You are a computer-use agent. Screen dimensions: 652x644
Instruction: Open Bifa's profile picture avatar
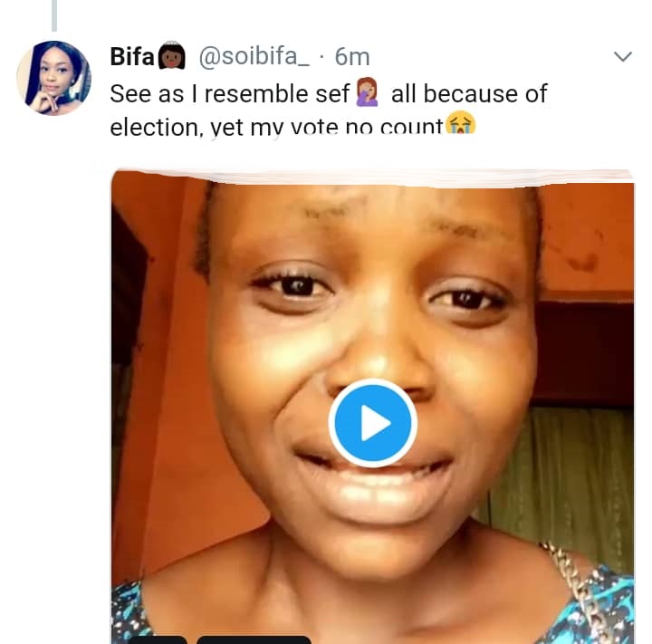(x=54, y=78)
